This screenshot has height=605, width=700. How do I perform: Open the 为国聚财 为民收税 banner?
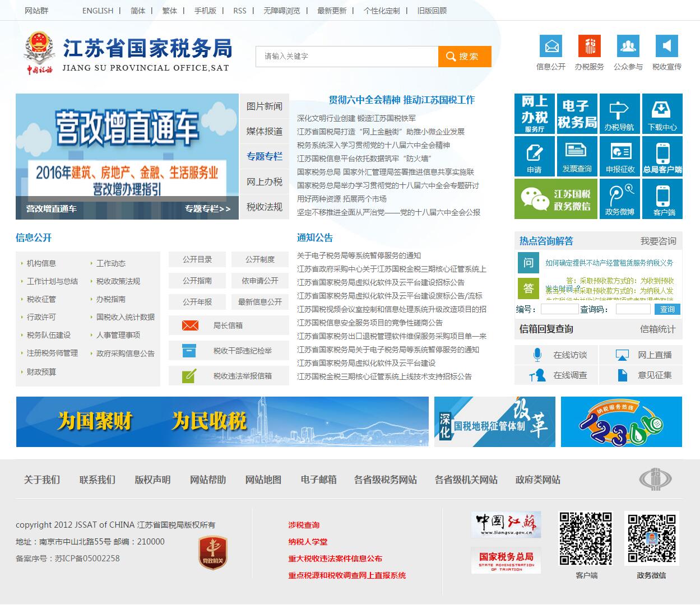tap(222, 422)
